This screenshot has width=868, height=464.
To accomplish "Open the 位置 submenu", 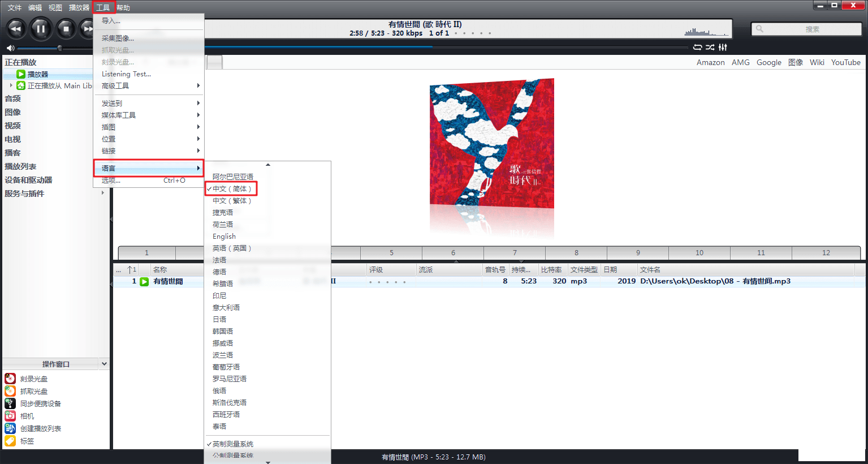I will [149, 139].
